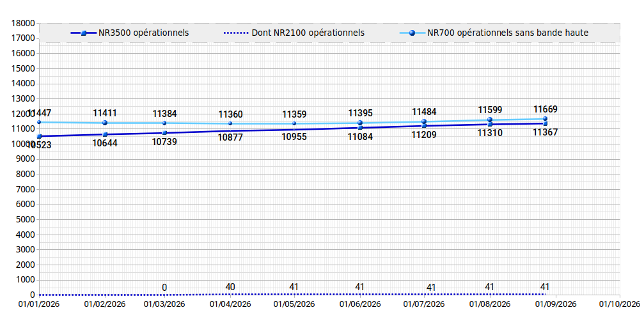Click the 10877 data label
644x317 pixels.
pos(230,137)
